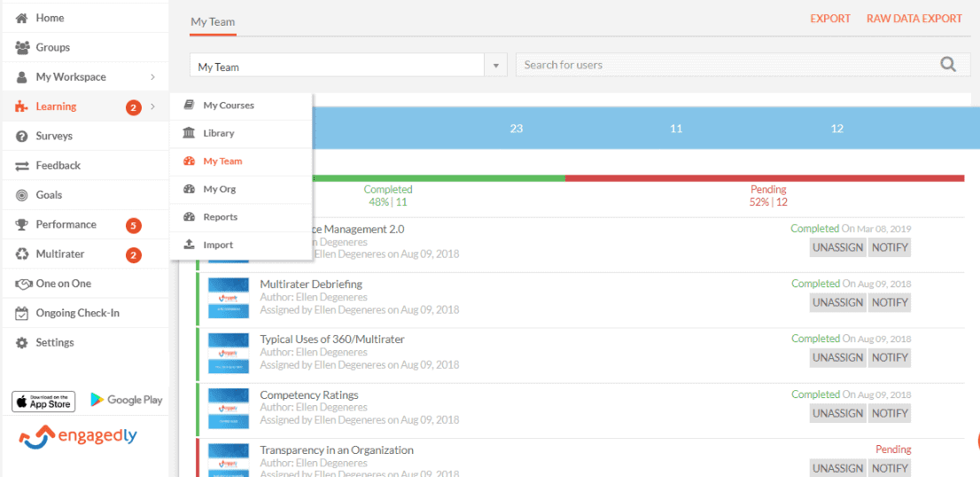
Task: Open the Home sidebar icon
Action: (x=22, y=18)
